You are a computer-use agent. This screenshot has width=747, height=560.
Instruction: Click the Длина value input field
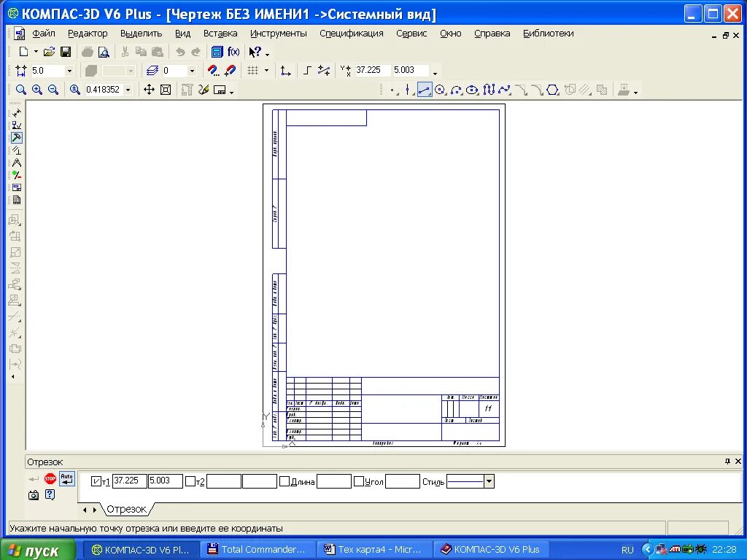tap(334, 481)
